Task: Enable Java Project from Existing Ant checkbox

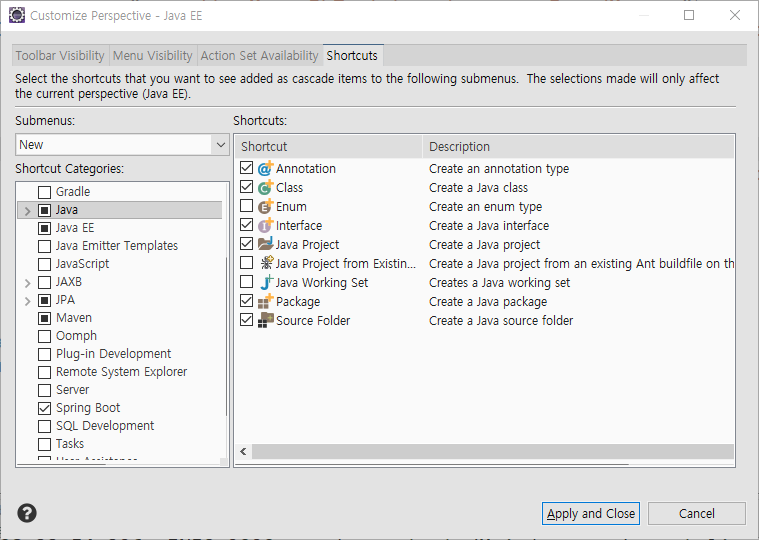Action: (x=246, y=263)
